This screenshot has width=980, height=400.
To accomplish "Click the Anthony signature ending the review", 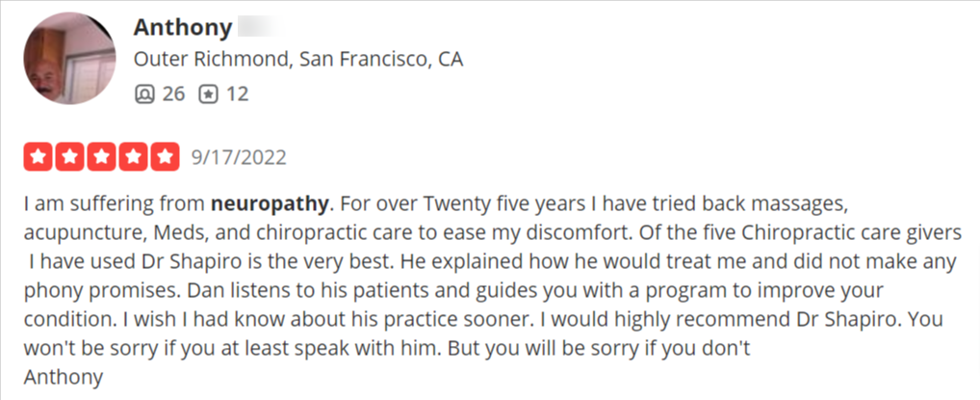I will click(x=64, y=378).
